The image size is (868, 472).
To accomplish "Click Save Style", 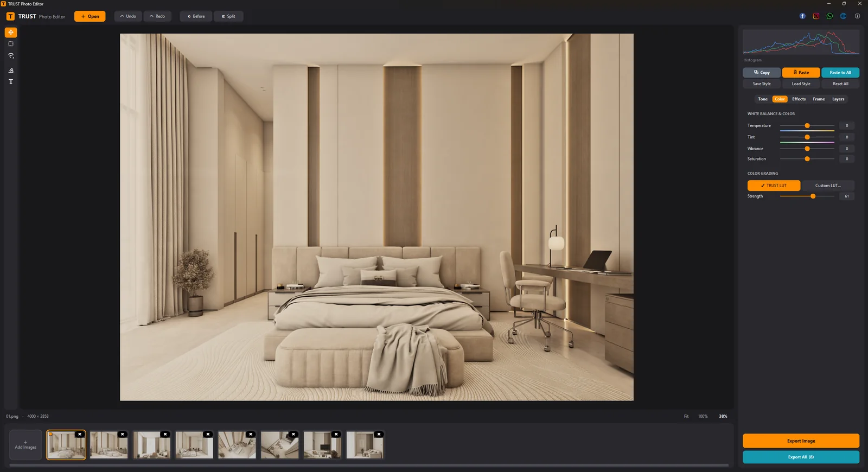I will point(762,84).
